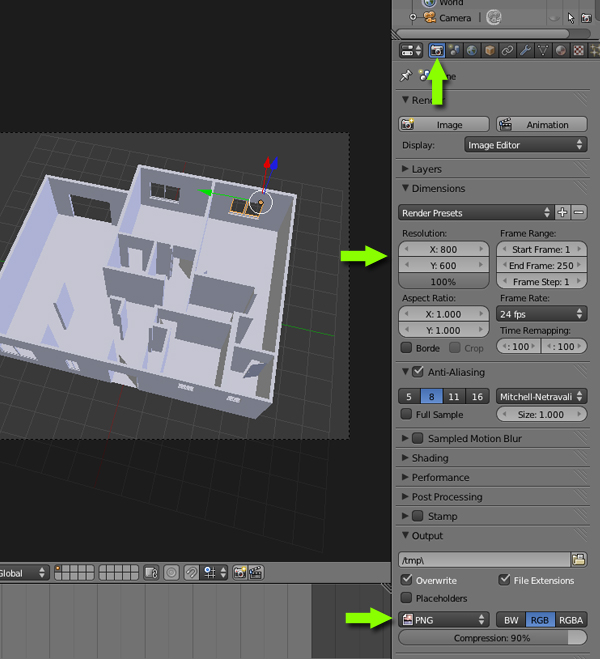Enable the Full Sample checkbox

pos(406,414)
